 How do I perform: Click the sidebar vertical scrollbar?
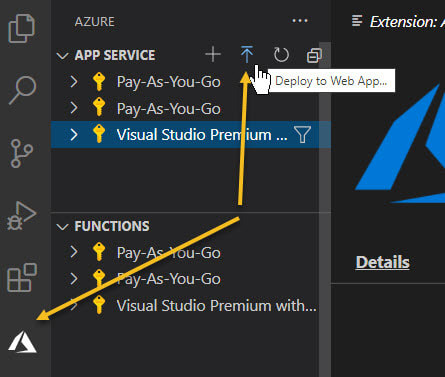coord(325,209)
